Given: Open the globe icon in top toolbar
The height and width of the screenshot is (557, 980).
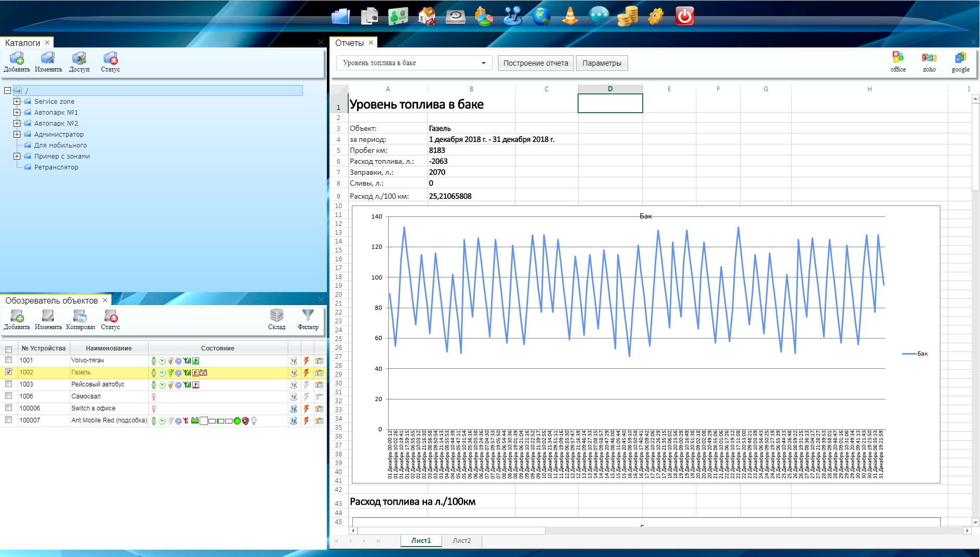Looking at the screenshot, I should tap(542, 16).
